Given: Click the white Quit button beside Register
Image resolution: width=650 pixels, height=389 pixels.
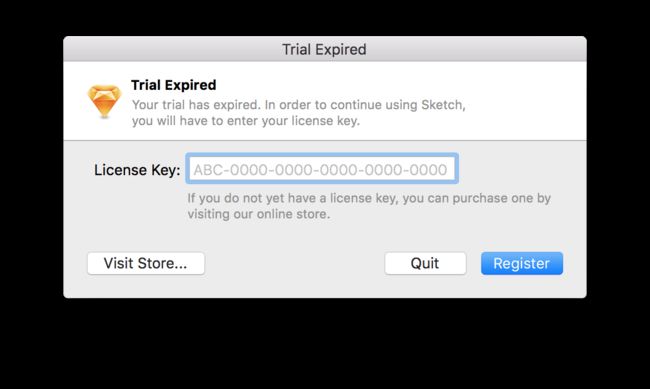Looking at the screenshot, I should click(425, 263).
